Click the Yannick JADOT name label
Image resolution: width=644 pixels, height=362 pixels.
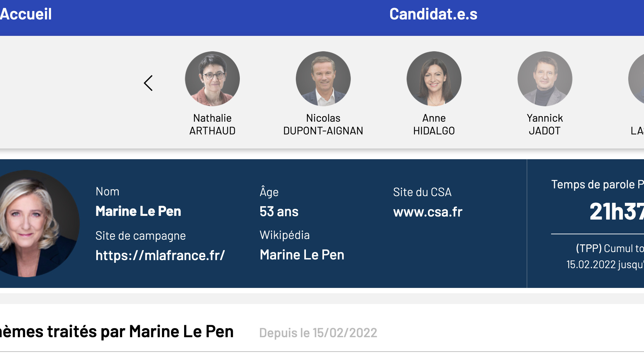pos(545,124)
